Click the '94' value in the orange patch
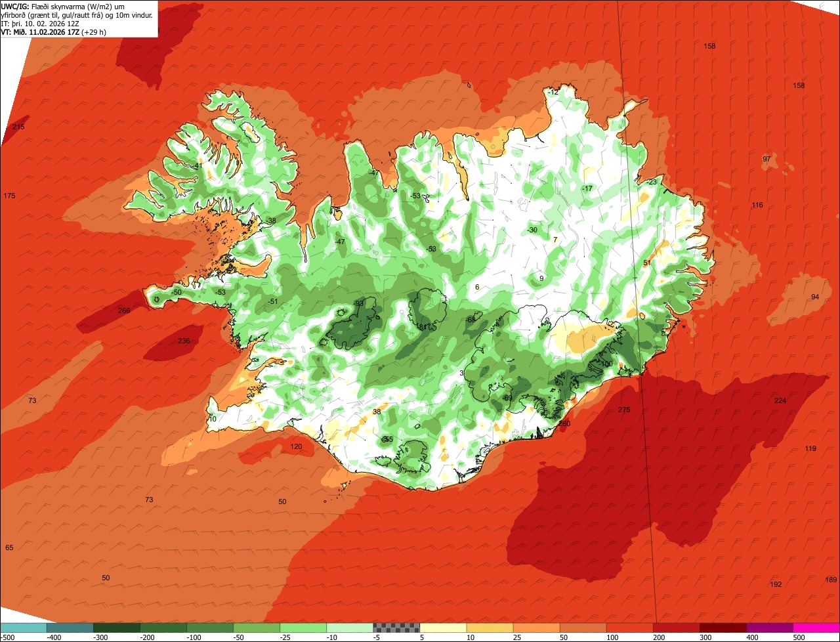 coord(815,297)
